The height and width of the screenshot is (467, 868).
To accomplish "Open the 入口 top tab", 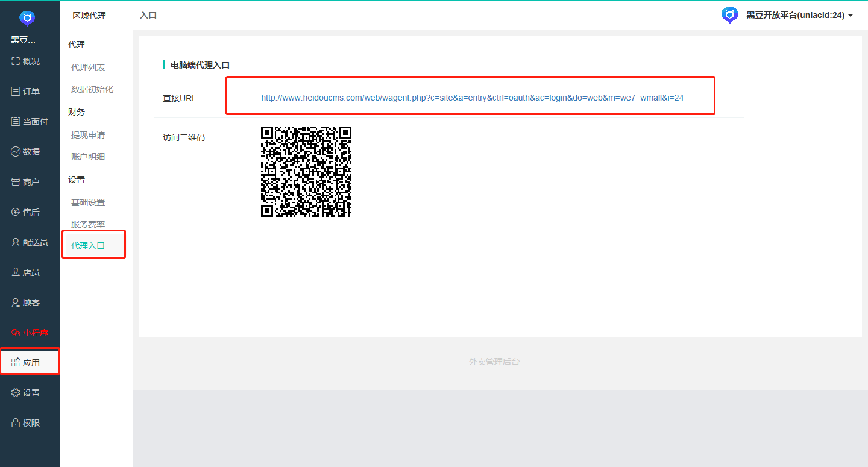I will [x=148, y=16].
